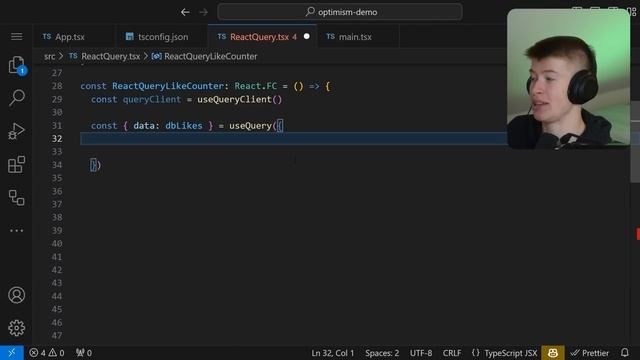Click the Prettier status item
The image size is (640, 360).
click(x=589, y=353)
